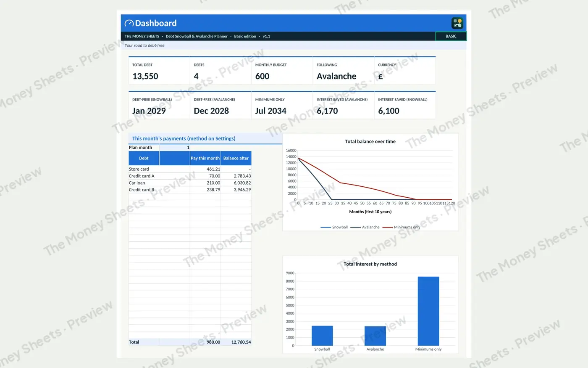Click the Currency £ value
This screenshot has height=368, width=588.
pos(381,77)
